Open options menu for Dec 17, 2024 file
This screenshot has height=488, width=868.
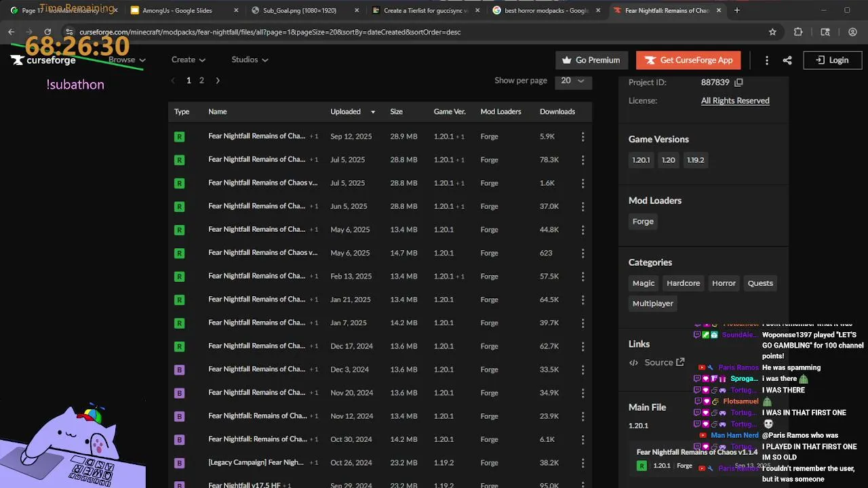(583, 346)
